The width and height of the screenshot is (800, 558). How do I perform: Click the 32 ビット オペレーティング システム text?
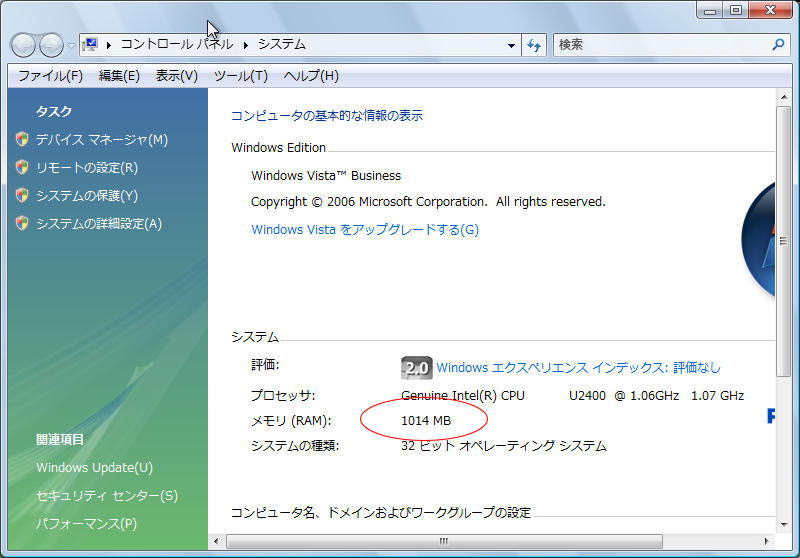(504, 446)
